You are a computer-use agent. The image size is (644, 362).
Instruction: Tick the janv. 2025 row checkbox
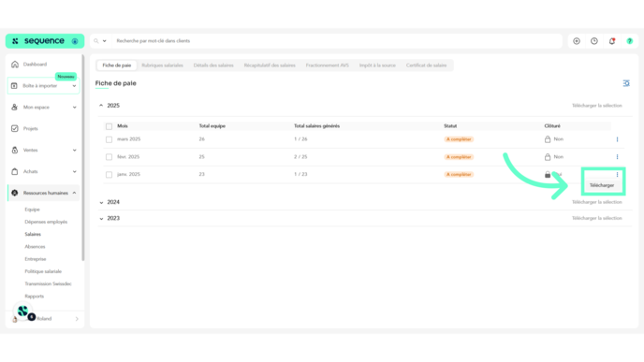(109, 174)
